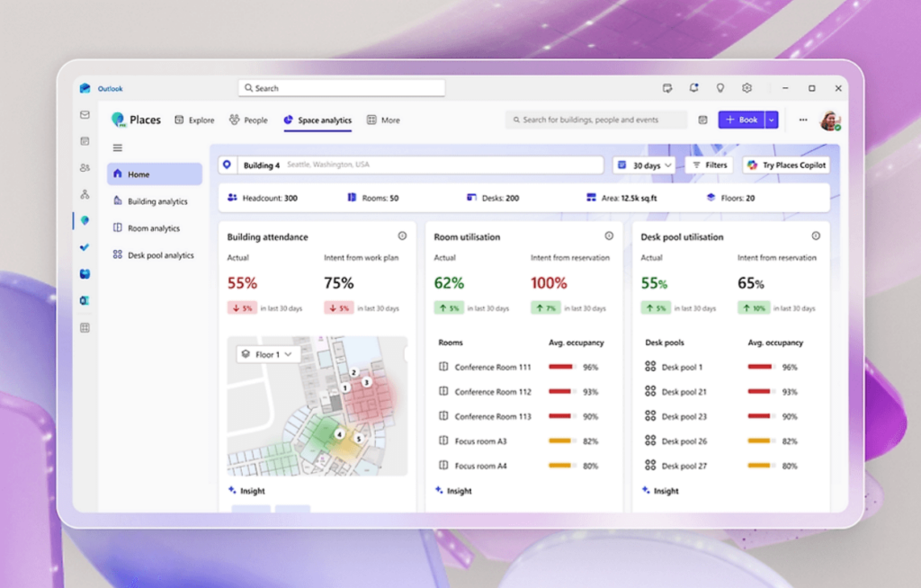Image resolution: width=921 pixels, height=588 pixels.
Task: Click Desks: 200 stat
Action: [493, 198]
